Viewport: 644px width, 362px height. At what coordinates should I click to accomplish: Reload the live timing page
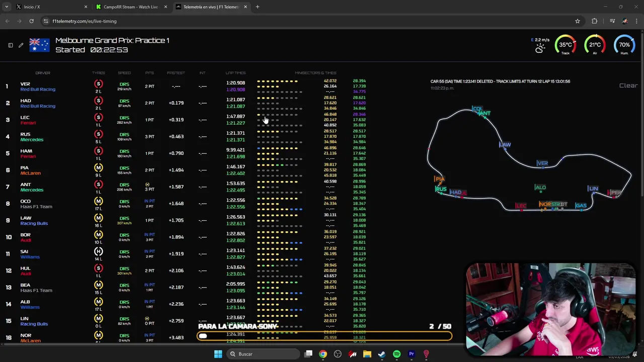31,21
